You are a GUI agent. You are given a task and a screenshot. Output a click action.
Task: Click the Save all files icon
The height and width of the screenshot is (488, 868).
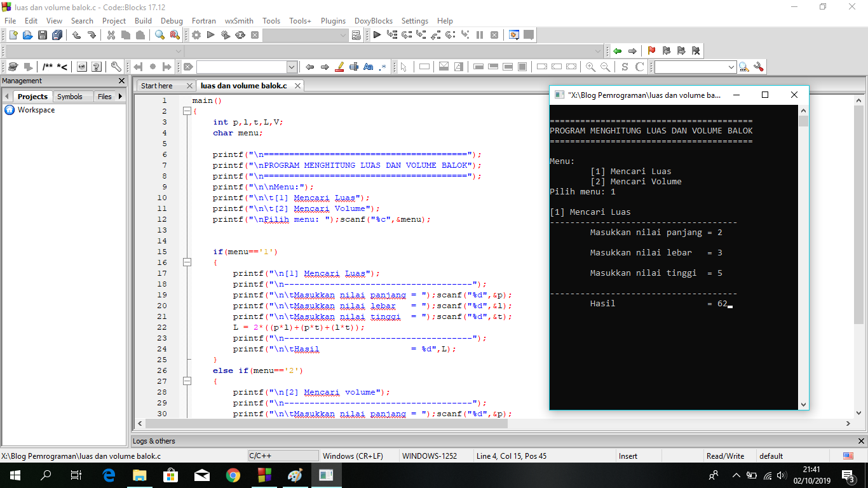tap(58, 35)
